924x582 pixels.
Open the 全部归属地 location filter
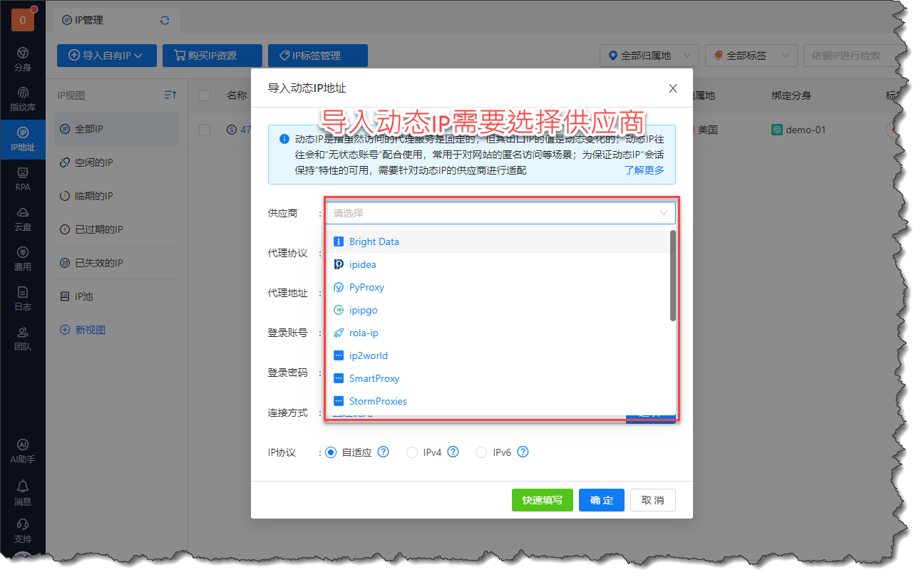click(x=649, y=56)
